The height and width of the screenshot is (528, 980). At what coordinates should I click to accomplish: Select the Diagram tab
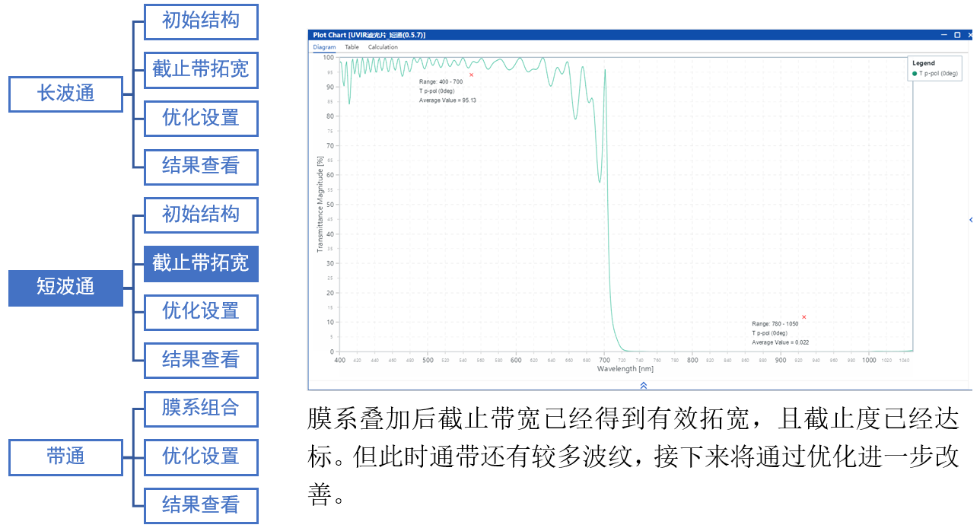click(x=324, y=47)
